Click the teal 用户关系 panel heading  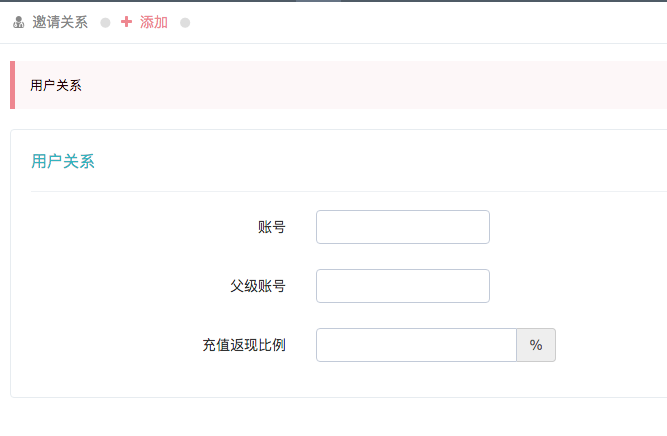tap(63, 161)
